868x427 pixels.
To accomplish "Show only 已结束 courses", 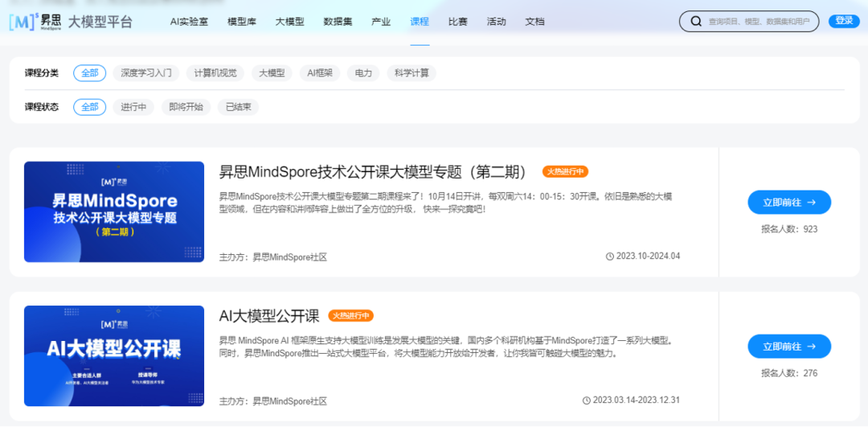I will tap(238, 107).
